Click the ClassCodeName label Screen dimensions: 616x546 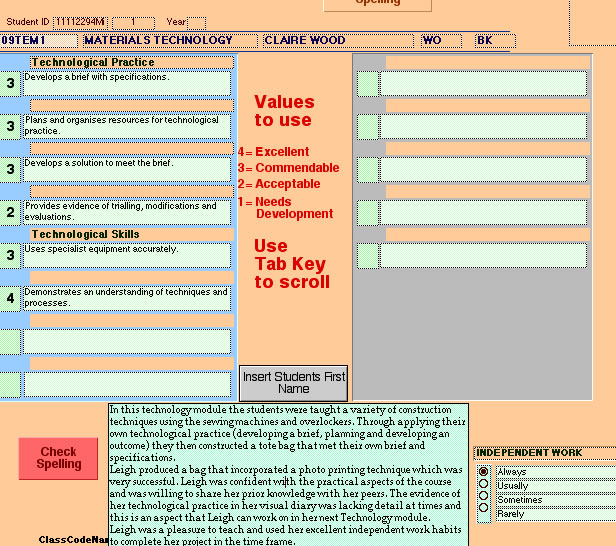click(73, 540)
